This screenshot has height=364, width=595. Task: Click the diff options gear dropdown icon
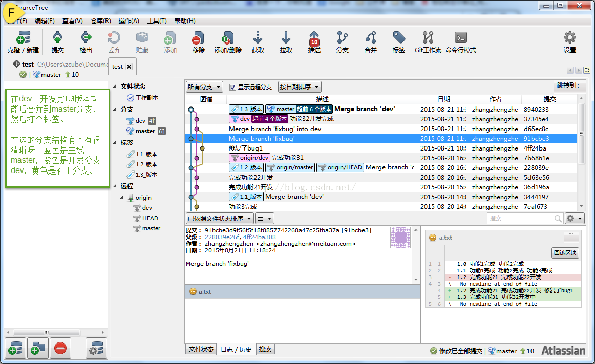pyautogui.click(x=574, y=218)
